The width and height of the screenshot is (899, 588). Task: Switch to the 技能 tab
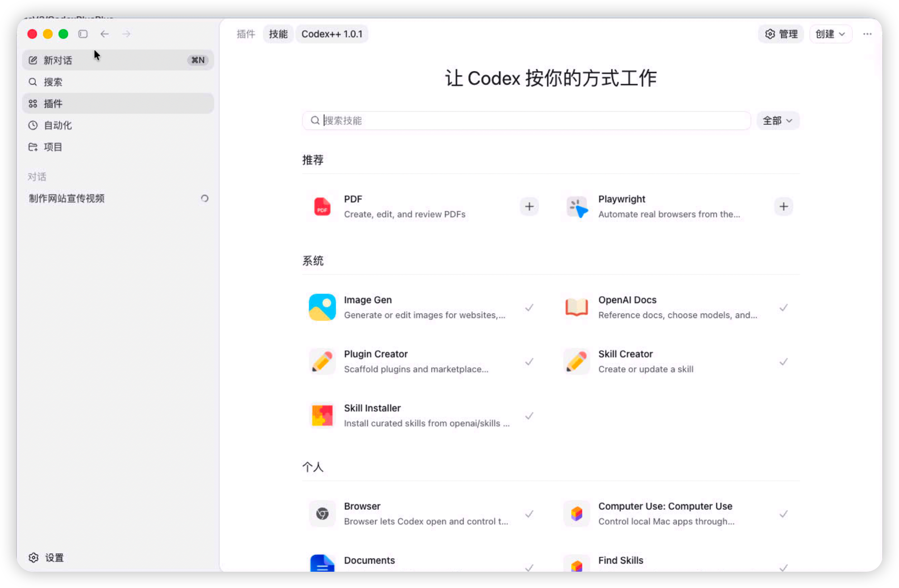(x=278, y=34)
